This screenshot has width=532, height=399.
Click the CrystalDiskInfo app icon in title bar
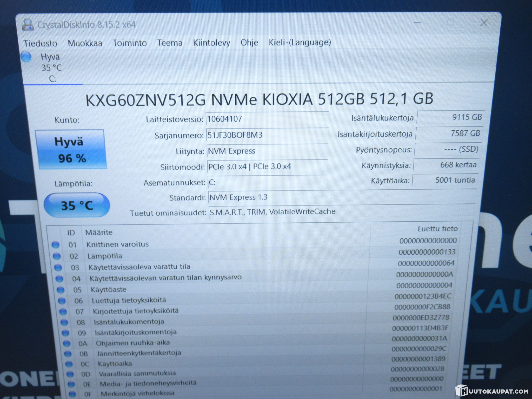(x=27, y=25)
